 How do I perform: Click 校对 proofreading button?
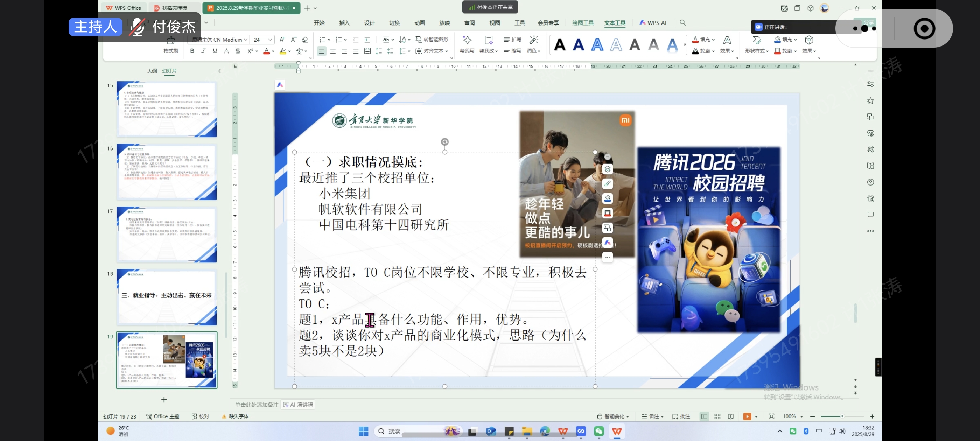pyautogui.click(x=200, y=416)
